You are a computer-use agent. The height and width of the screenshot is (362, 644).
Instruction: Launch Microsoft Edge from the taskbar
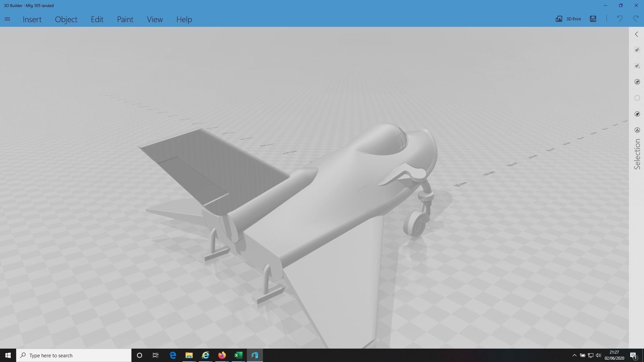tap(173, 355)
